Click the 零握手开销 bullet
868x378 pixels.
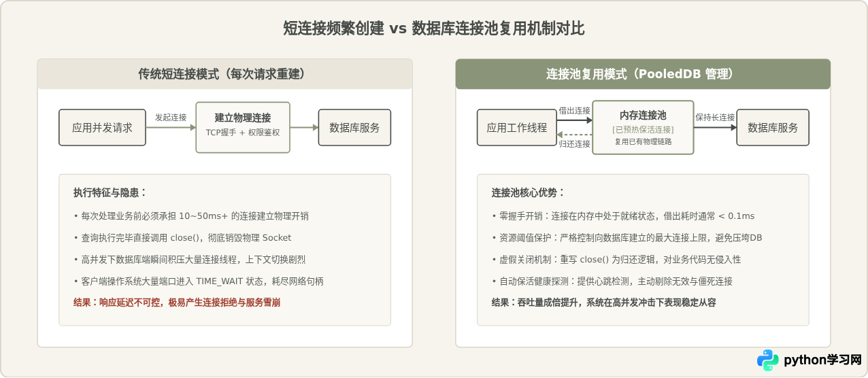(x=623, y=216)
